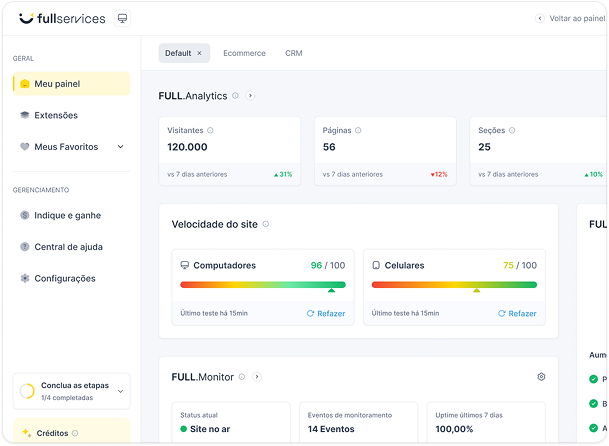The height and width of the screenshot is (446, 609).
Task: Switch to the Ecommerce tab
Action: pos(244,53)
